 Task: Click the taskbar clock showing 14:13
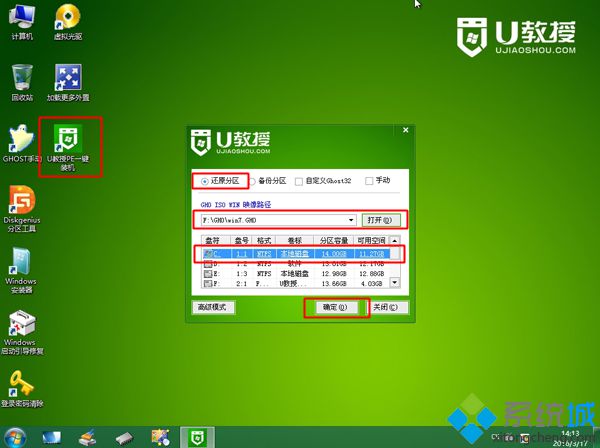[x=570, y=433]
